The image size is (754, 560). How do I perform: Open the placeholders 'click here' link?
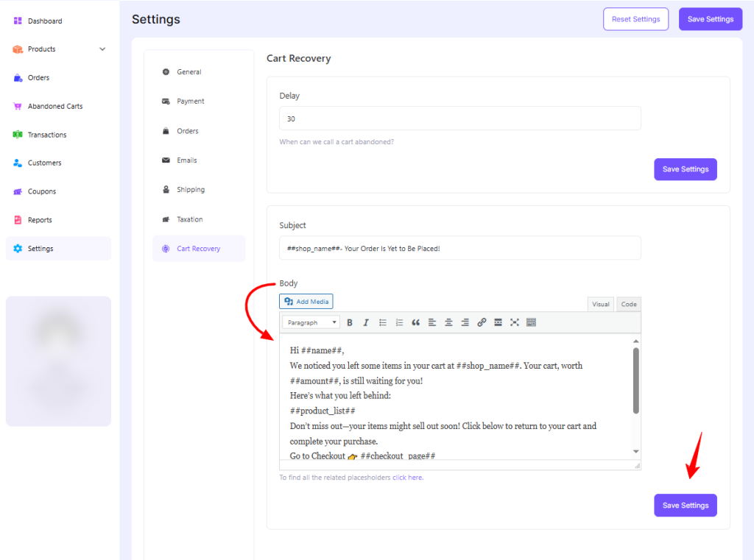(x=408, y=478)
